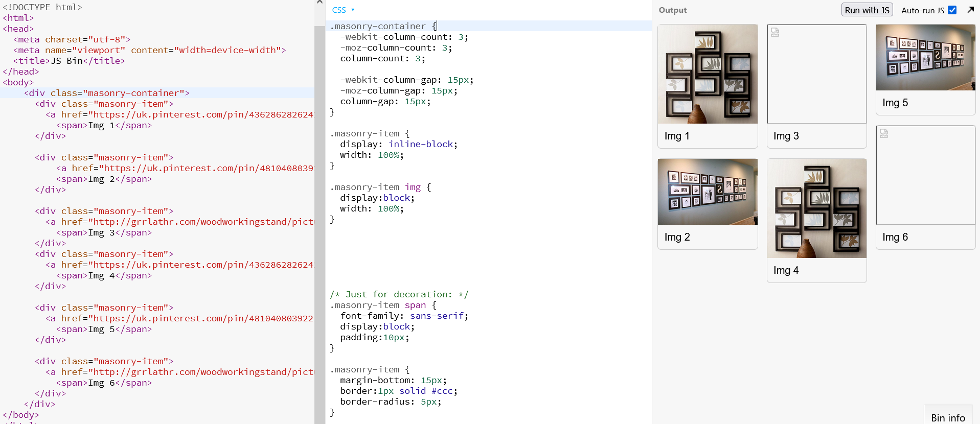Open the Img 2 gallery wall thumbnail
980x424 pixels.
point(708,192)
